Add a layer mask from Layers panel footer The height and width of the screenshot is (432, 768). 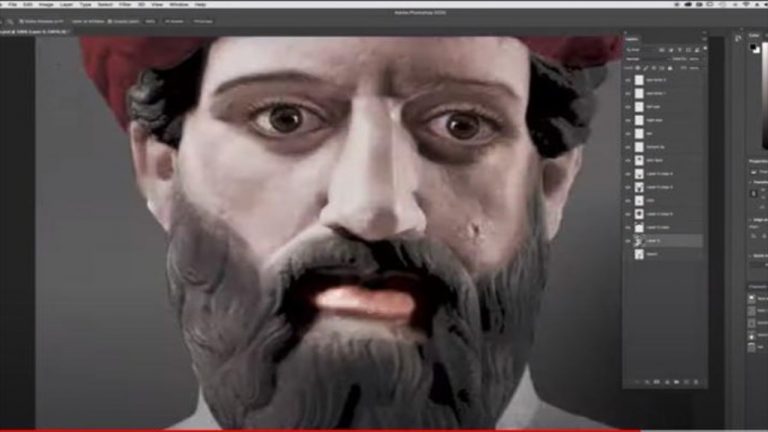(659, 382)
